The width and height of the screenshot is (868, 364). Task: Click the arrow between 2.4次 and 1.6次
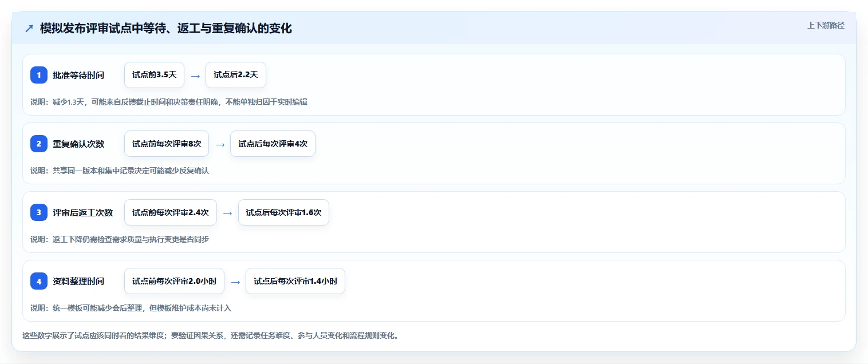(x=227, y=213)
